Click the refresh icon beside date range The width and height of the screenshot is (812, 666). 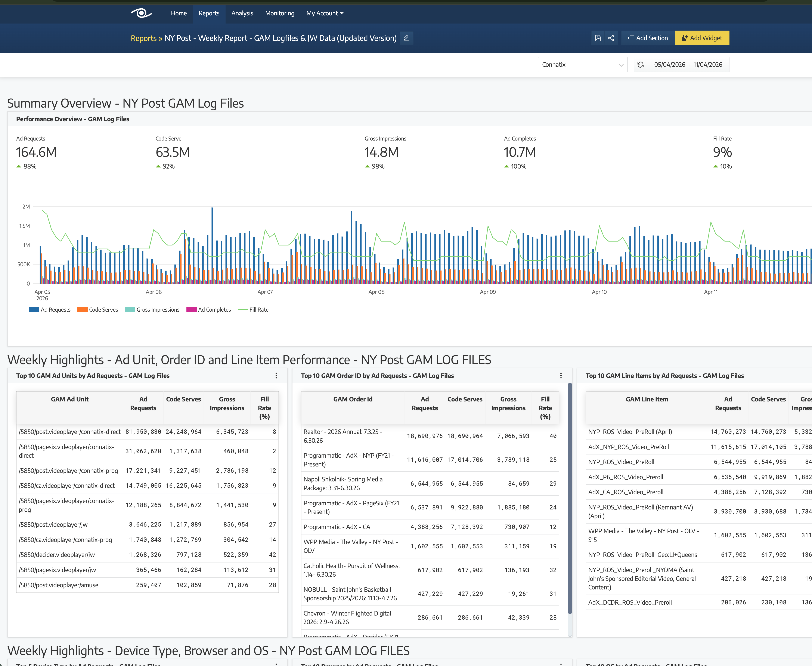[641, 64]
